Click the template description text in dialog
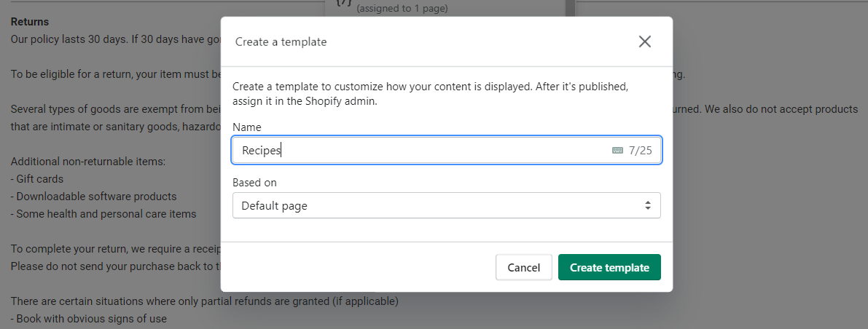Image resolution: width=868 pixels, height=329 pixels. click(430, 94)
